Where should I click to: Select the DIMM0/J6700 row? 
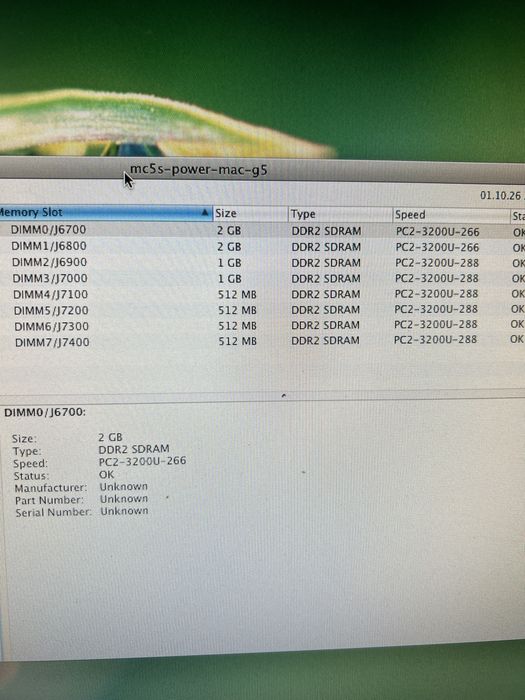pyautogui.click(x=262, y=231)
